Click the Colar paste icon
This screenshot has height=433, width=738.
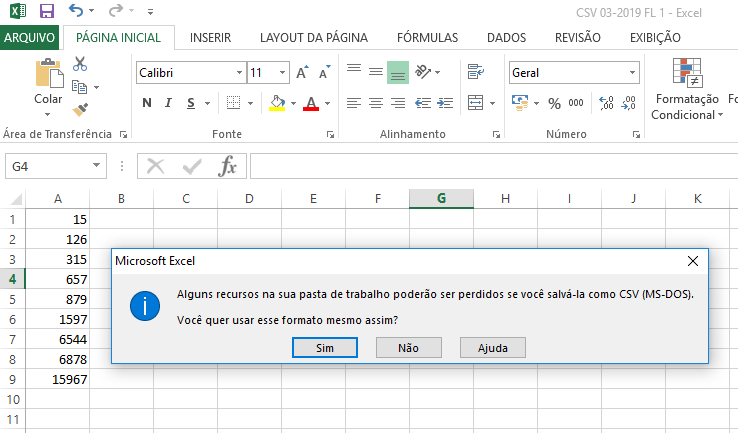coord(49,73)
